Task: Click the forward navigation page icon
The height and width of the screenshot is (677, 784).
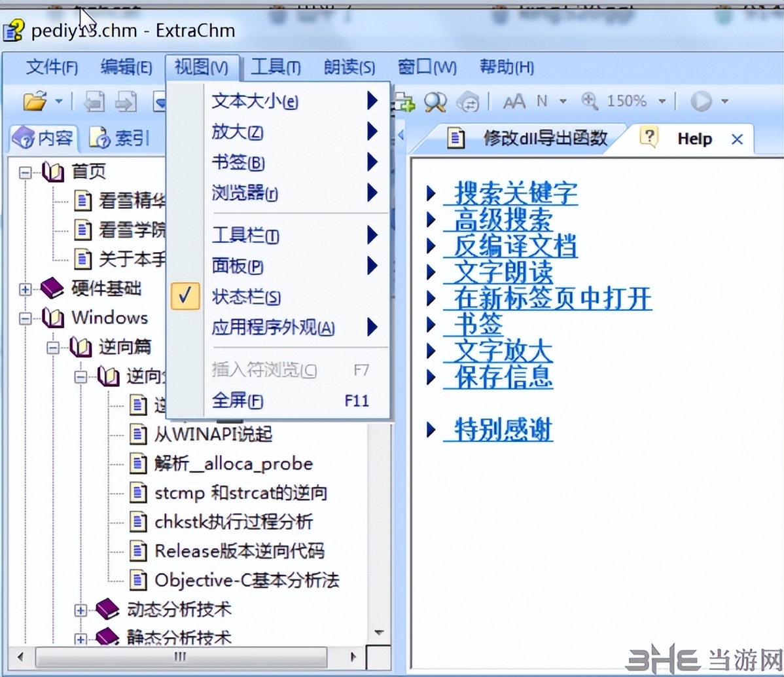Action: pyautogui.click(x=126, y=101)
